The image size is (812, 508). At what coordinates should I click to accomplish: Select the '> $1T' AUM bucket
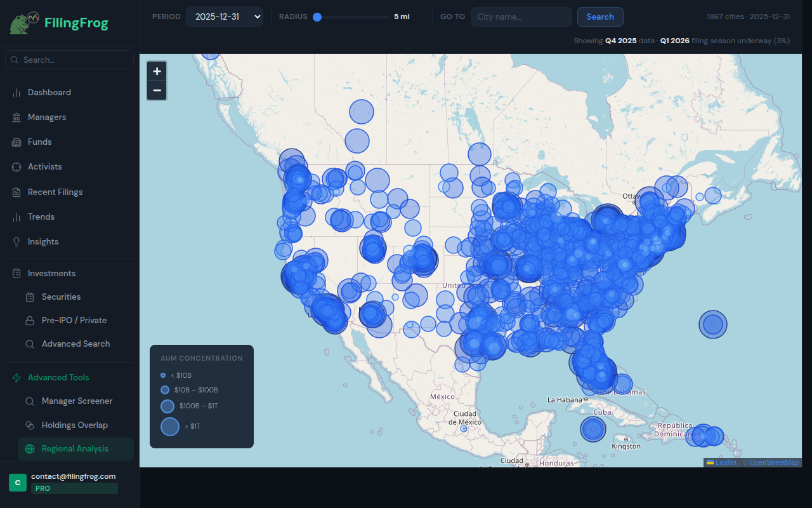click(x=169, y=426)
